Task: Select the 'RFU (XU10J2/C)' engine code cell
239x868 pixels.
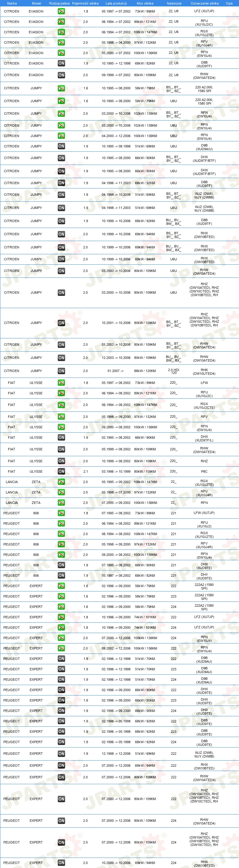Action: point(204,23)
